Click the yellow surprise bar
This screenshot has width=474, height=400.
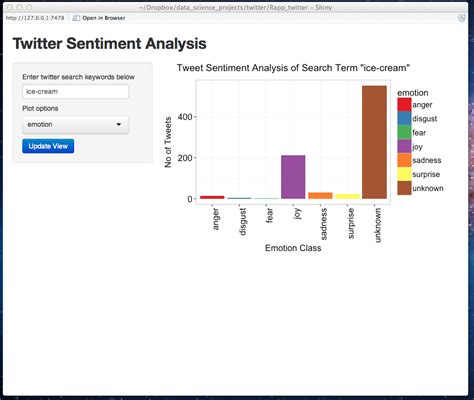(347, 196)
